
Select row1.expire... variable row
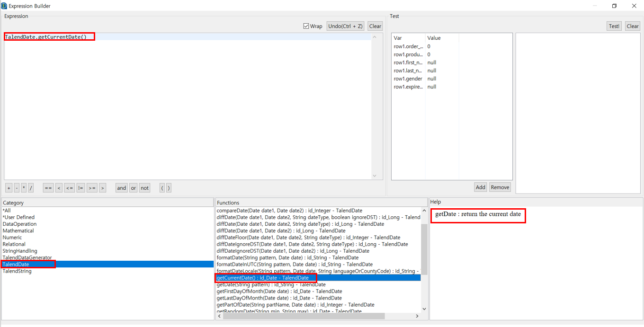(x=452, y=87)
